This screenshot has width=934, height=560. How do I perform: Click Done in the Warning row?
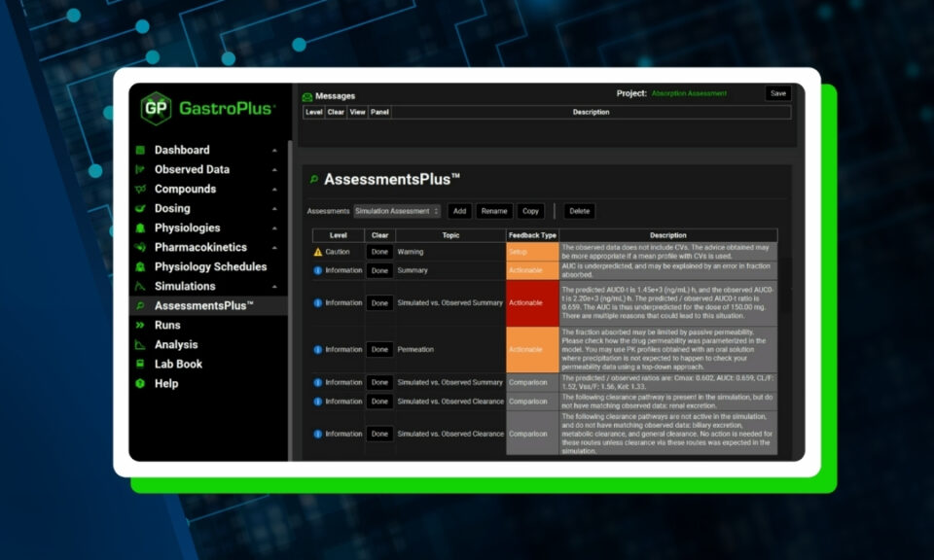pyautogui.click(x=379, y=252)
